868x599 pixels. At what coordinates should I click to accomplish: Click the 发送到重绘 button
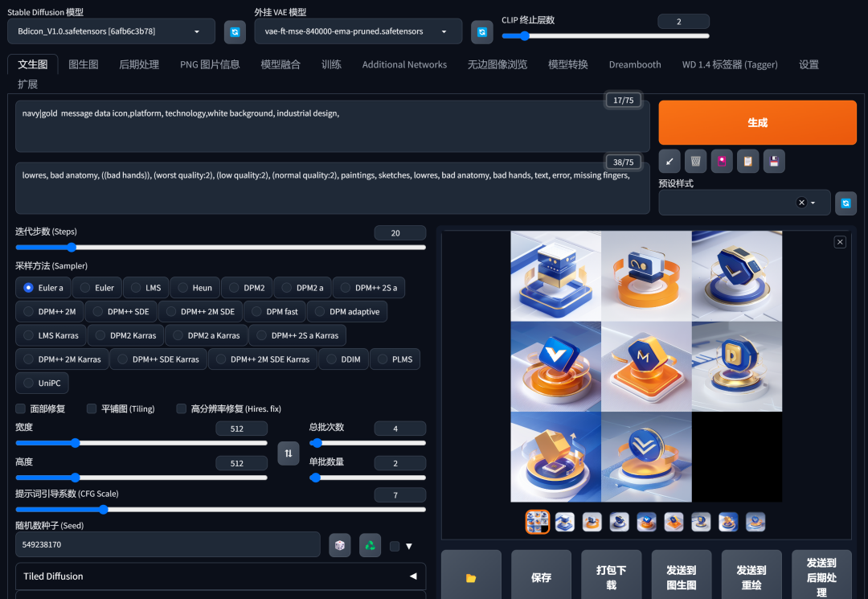(x=751, y=577)
